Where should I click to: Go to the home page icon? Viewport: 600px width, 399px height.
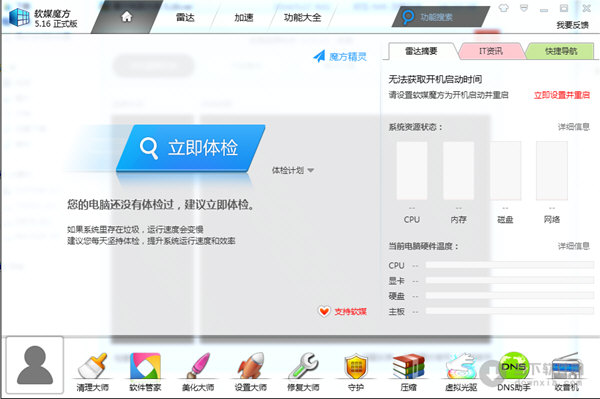(127, 16)
